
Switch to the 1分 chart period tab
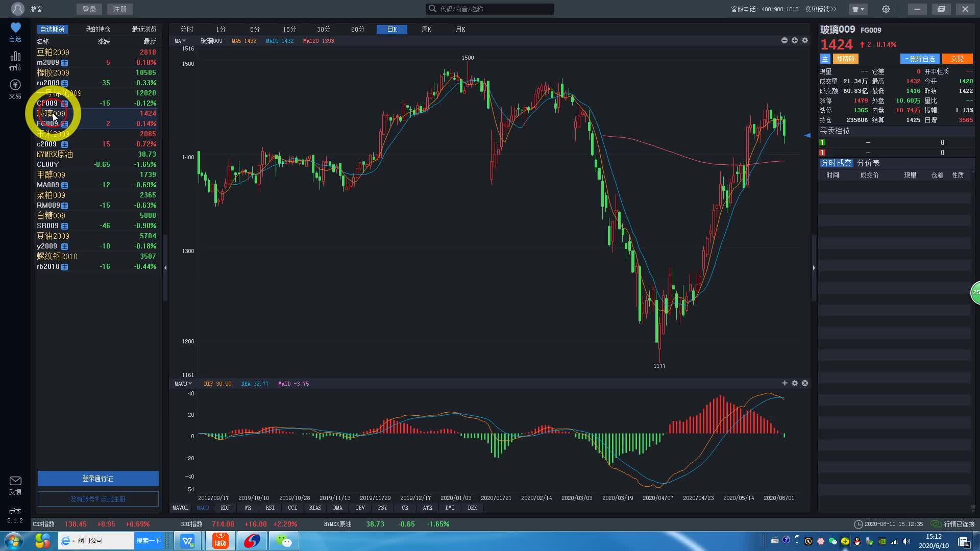point(220,30)
